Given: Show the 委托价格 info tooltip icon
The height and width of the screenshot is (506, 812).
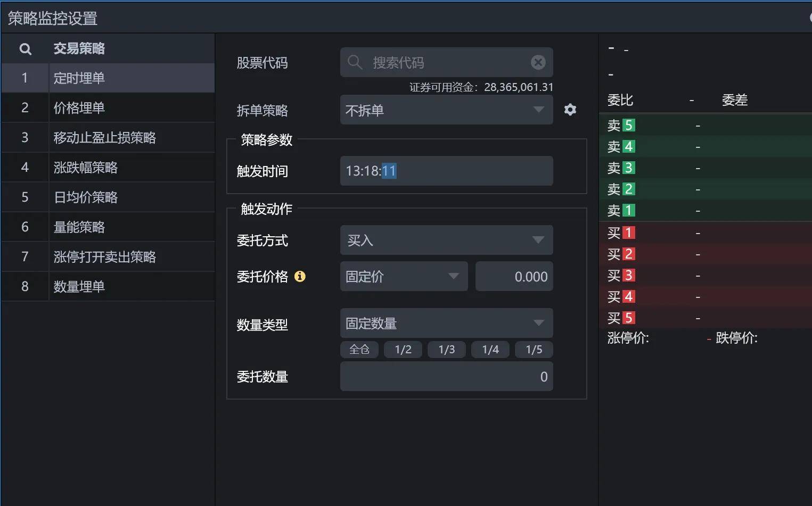Looking at the screenshot, I should pyautogui.click(x=300, y=276).
